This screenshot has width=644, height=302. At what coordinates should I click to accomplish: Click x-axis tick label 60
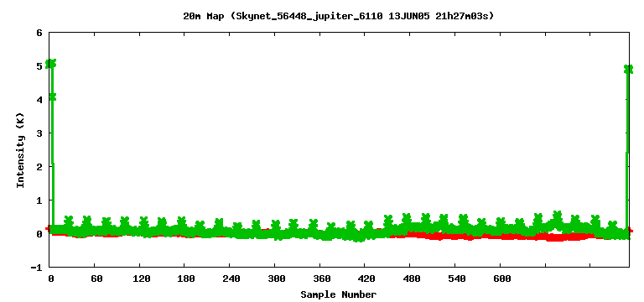point(96,279)
